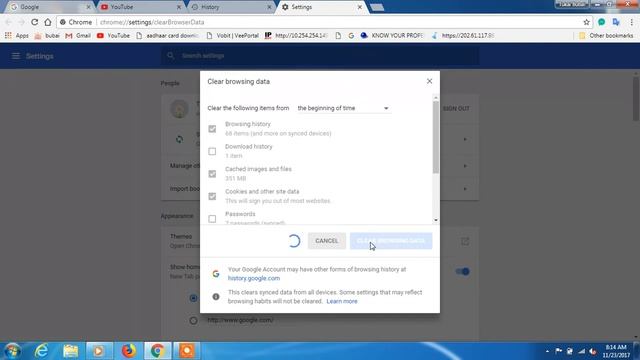Open the Google Translate extension icon
Image resolution: width=640 pixels, height=360 pixels.
pyautogui.click(x=616, y=22)
